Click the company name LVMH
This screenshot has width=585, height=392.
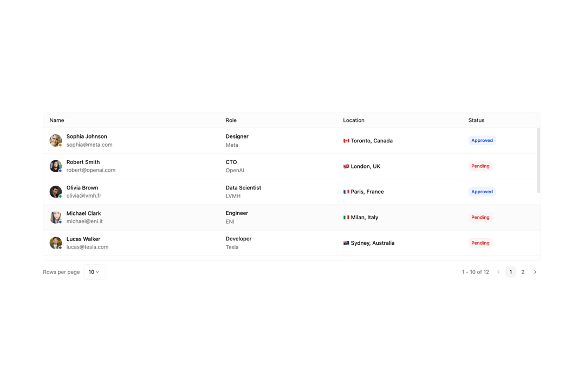pyautogui.click(x=233, y=196)
